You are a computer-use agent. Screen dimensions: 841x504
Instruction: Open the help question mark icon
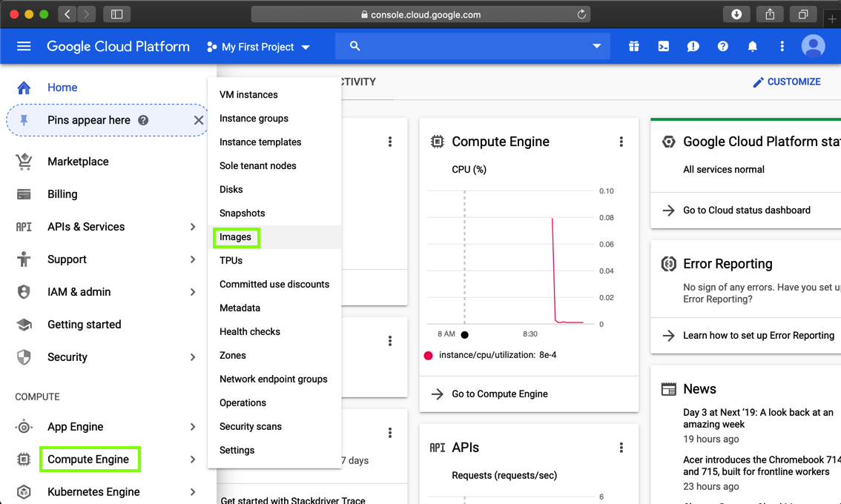(x=722, y=47)
